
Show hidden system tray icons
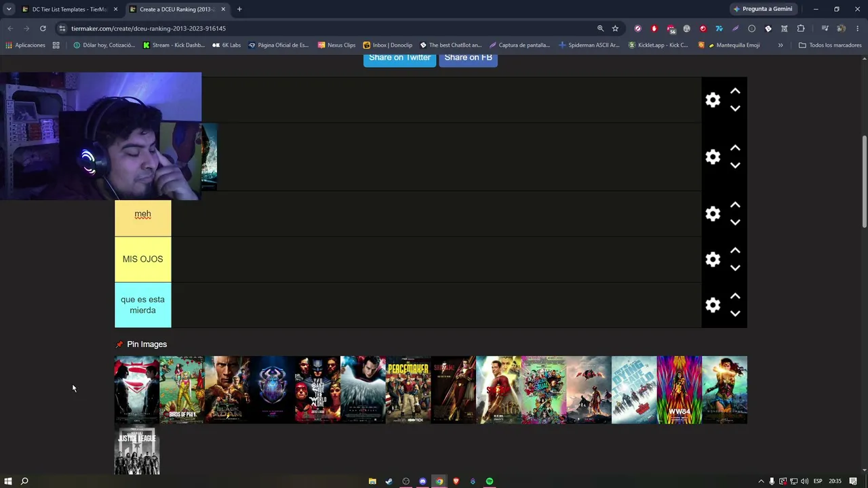click(x=761, y=481)
